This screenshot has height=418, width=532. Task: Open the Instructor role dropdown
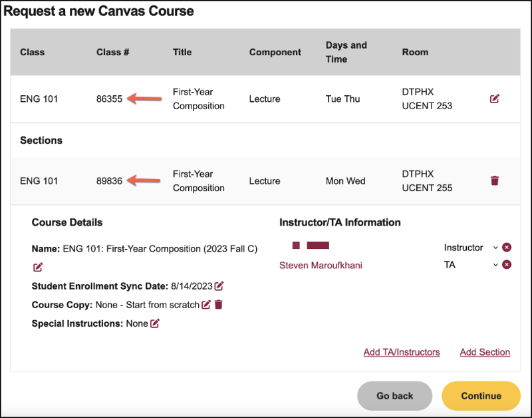495,248
